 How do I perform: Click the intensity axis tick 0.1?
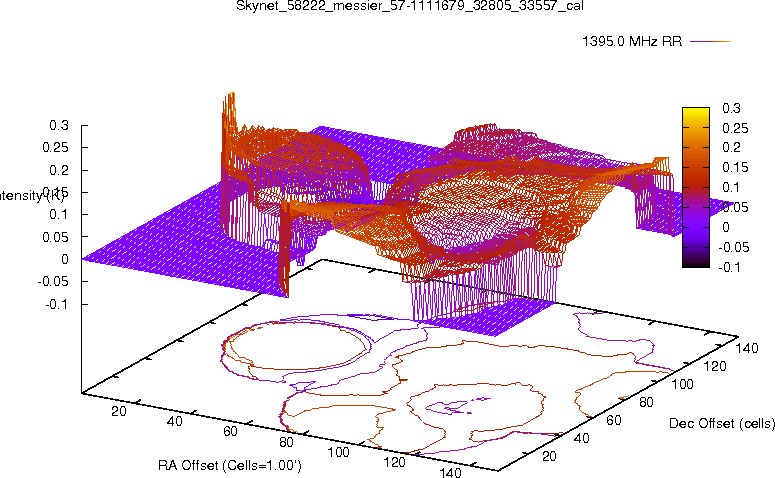point(59,215)
